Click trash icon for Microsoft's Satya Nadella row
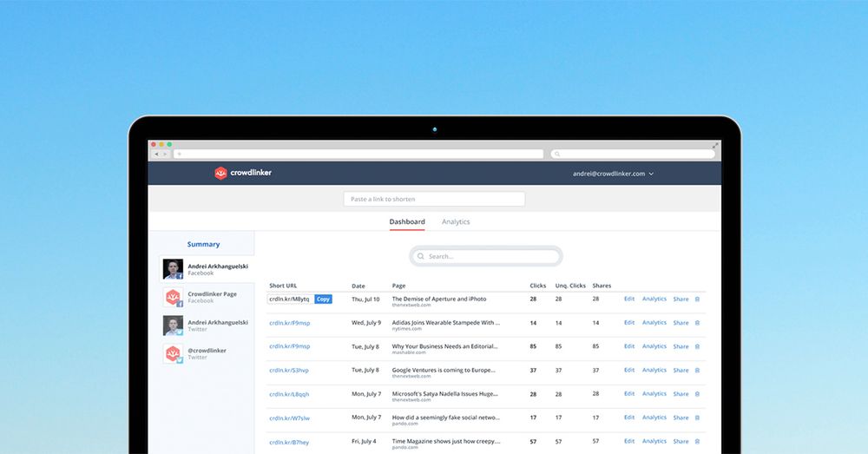 [x=697, y=394]
